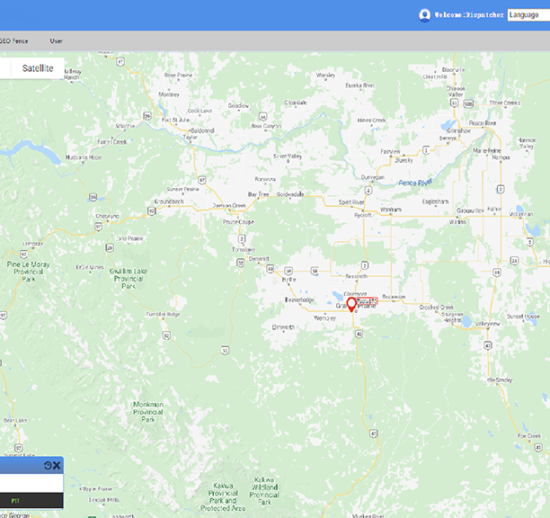Select the red-outlined device label beside marker
Screen dimensions: 550x518
tap(367, 301)
